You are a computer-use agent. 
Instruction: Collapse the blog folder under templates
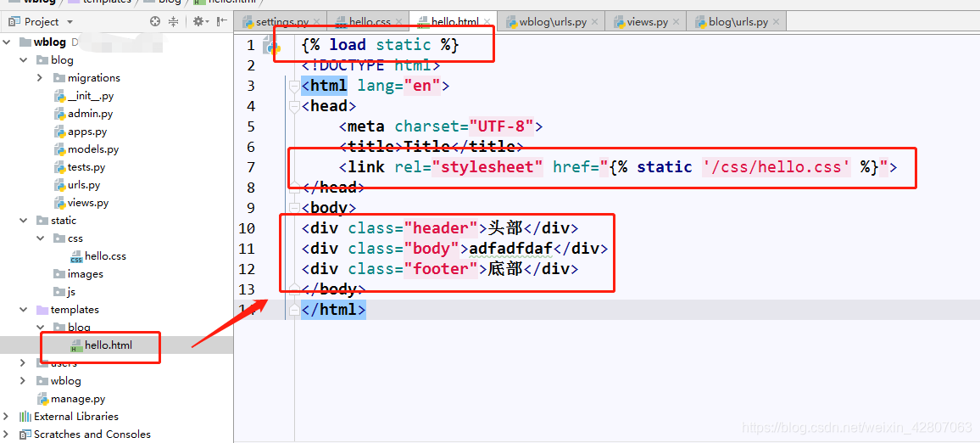click(x=40, y=328)
